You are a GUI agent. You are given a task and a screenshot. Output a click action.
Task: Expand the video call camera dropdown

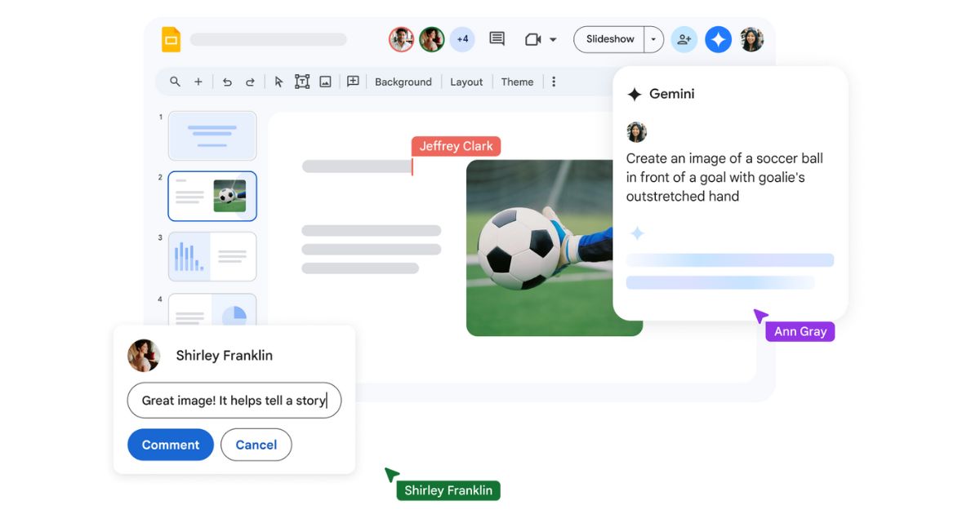[553, 39]
